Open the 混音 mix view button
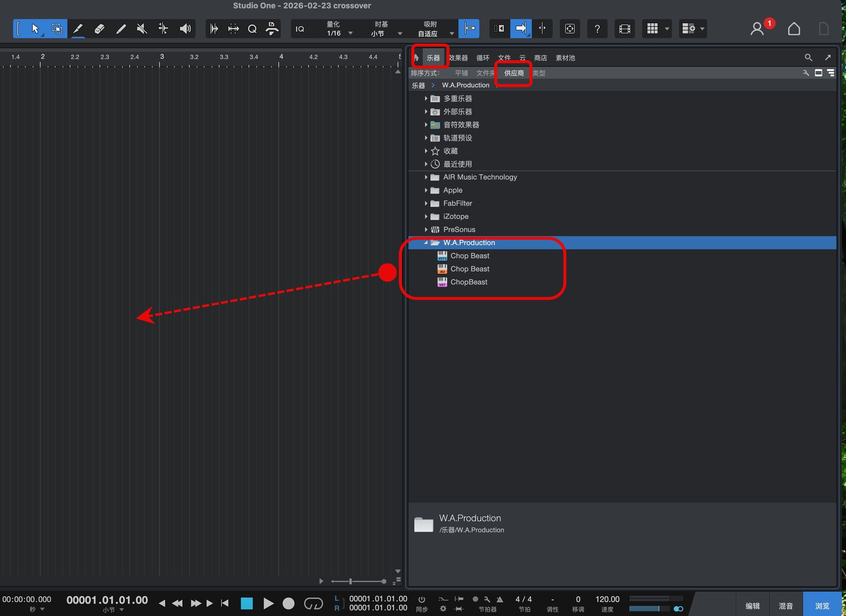This screenshot has height=616, width=846. 786,606
